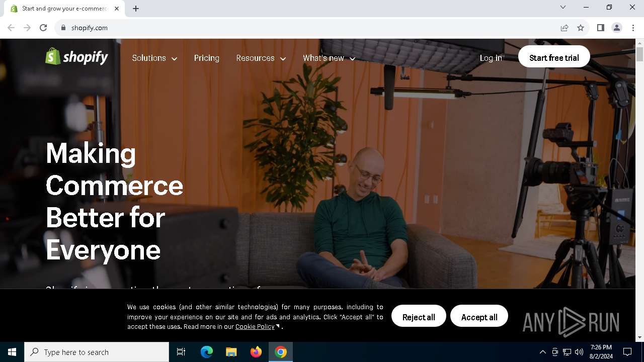This screenshot has width=644, height=362.
Task: Click the page scrollbar up arrow
Action: coord(639,43)
